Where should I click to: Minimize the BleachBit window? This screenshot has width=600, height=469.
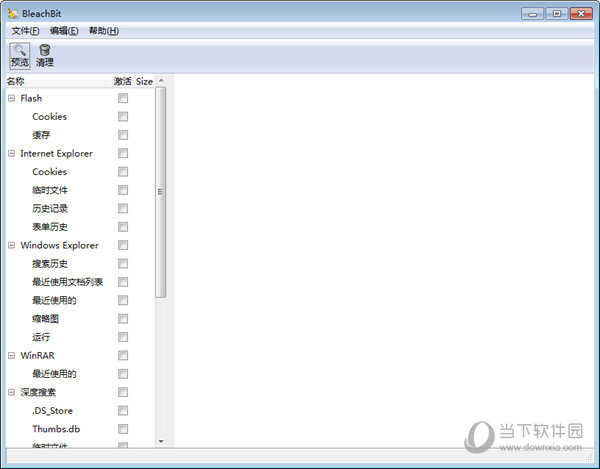coord(532,14)
